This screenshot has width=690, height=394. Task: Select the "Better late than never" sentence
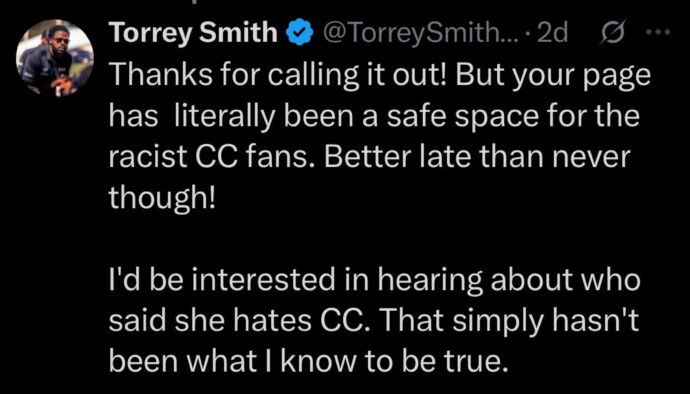point(477,158)
